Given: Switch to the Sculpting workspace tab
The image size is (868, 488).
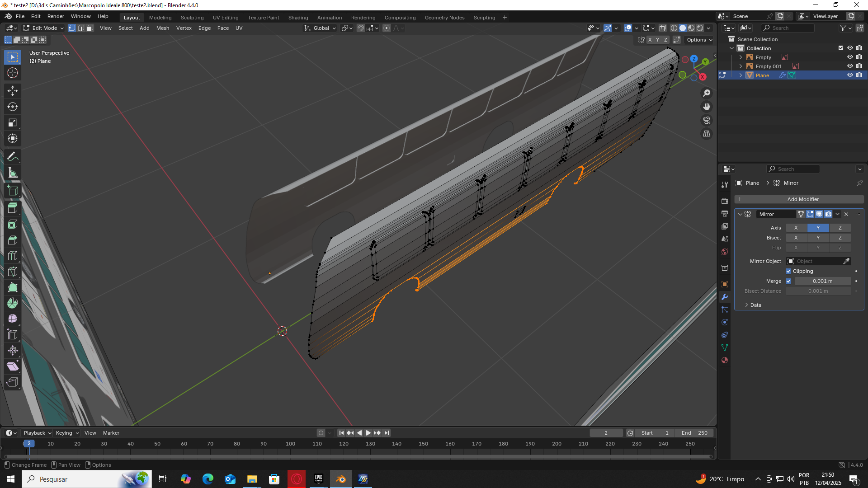Looking at the screenshot, I should click(x=192, y=18).
